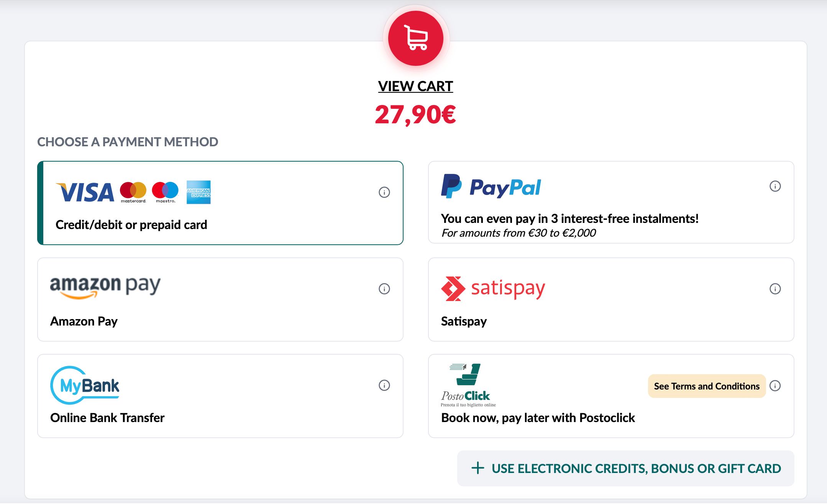Open info icon for MyBank transfer
Screen dimensions: 827x504
point(384,385)
